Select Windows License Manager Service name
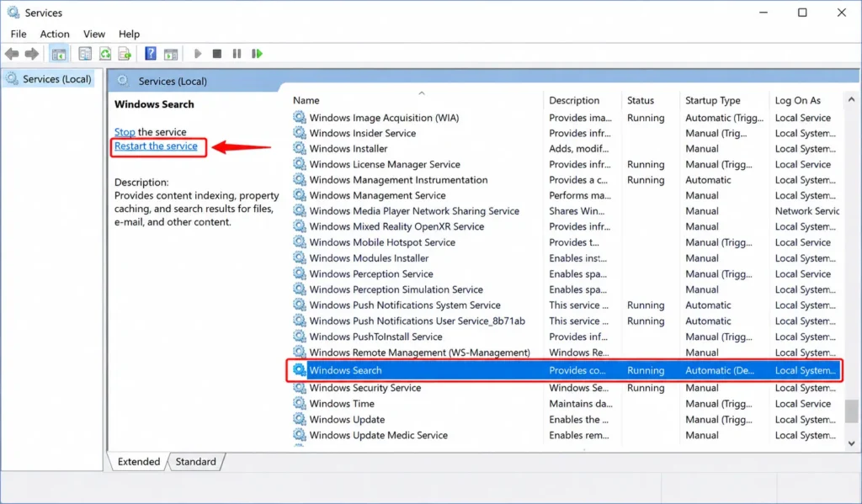The width and height of the screenshot is (862, 504). pyautogui.click(x=384, y=164)
